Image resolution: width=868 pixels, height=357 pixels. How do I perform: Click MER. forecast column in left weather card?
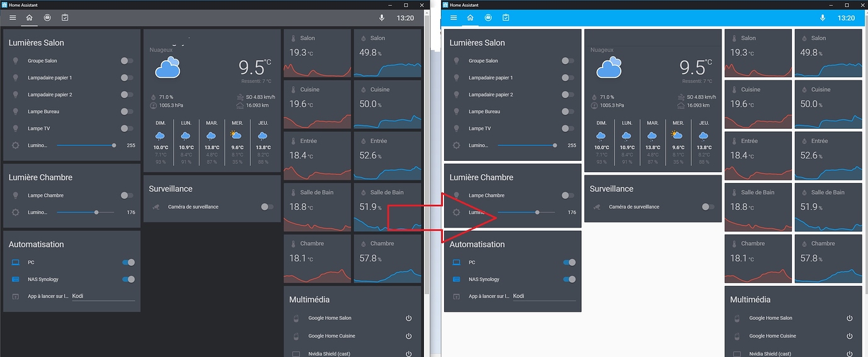click(x=237, y=143)
